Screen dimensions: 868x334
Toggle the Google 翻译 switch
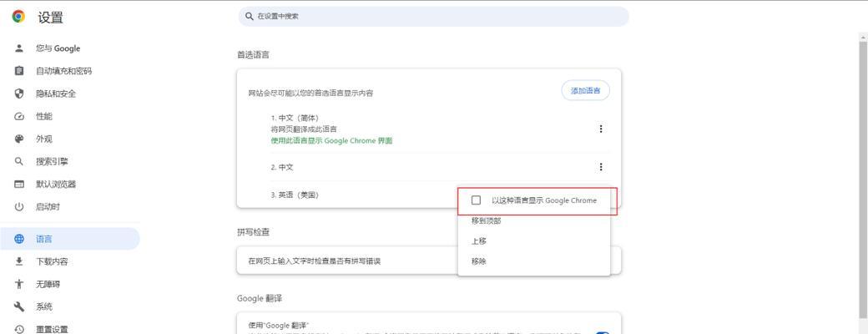602,332
